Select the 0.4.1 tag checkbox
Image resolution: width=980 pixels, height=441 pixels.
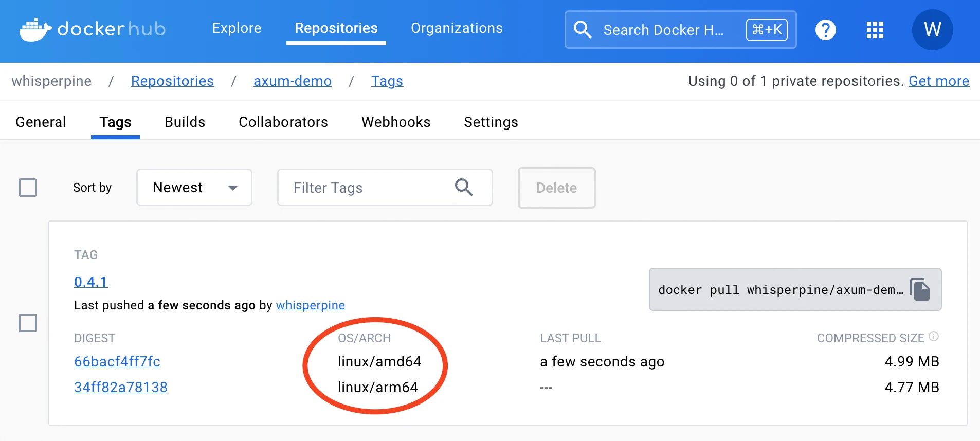click(x=28, y=323)
